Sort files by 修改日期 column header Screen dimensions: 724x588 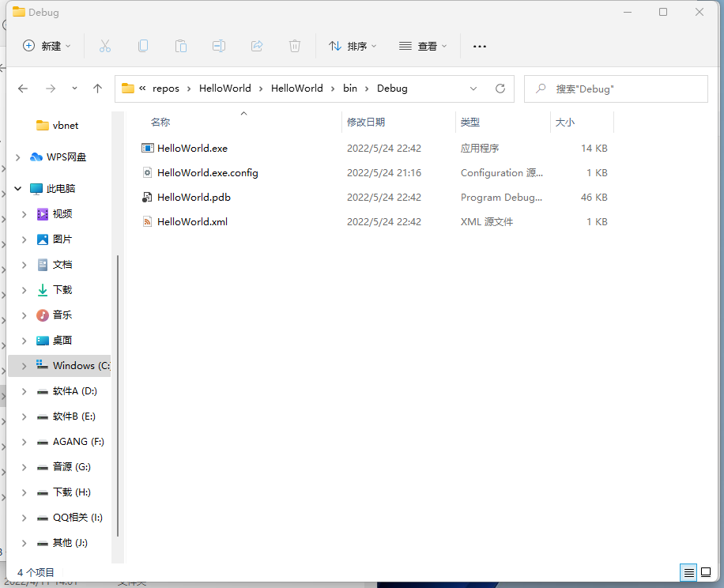tap(366, 122)
